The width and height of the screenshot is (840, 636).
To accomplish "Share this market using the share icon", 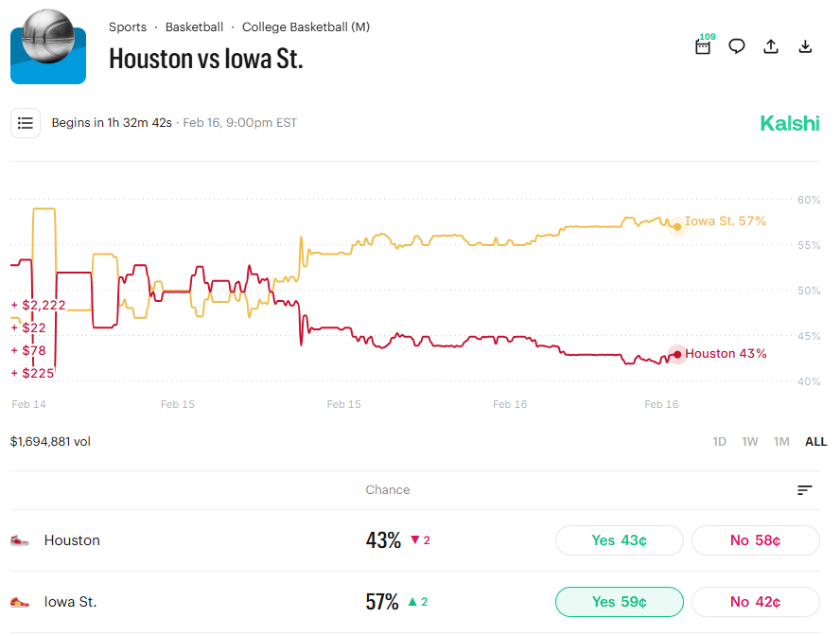I will click(x=771, y=45).
